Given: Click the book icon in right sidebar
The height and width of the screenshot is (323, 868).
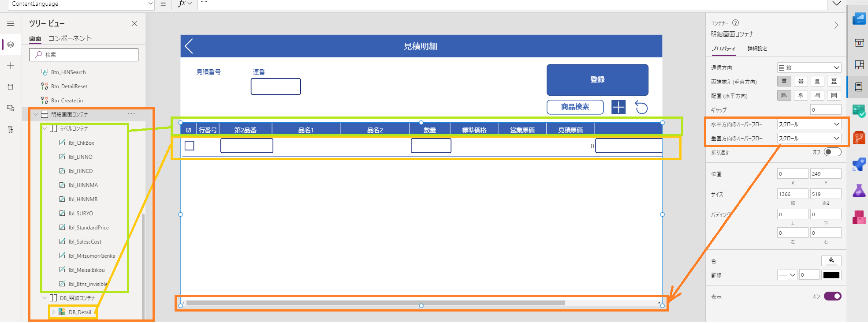Looking at the screenshot, I should (x=859, y=87).
